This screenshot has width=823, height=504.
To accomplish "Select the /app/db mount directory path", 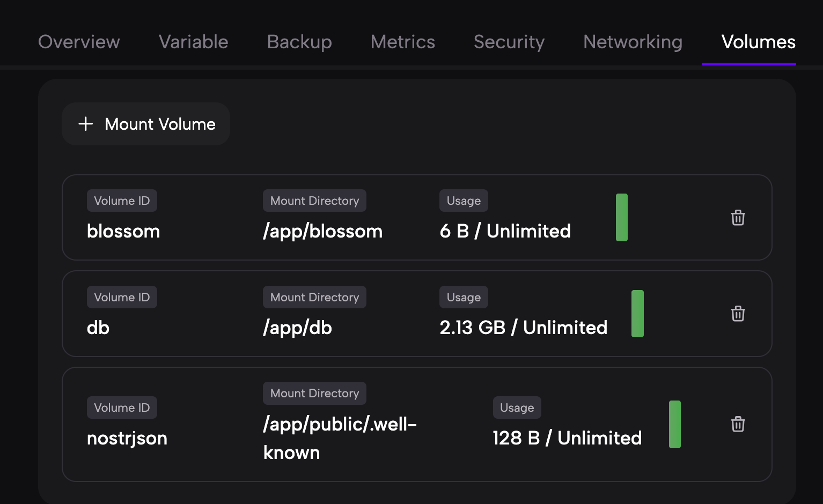I will [297, 328].
